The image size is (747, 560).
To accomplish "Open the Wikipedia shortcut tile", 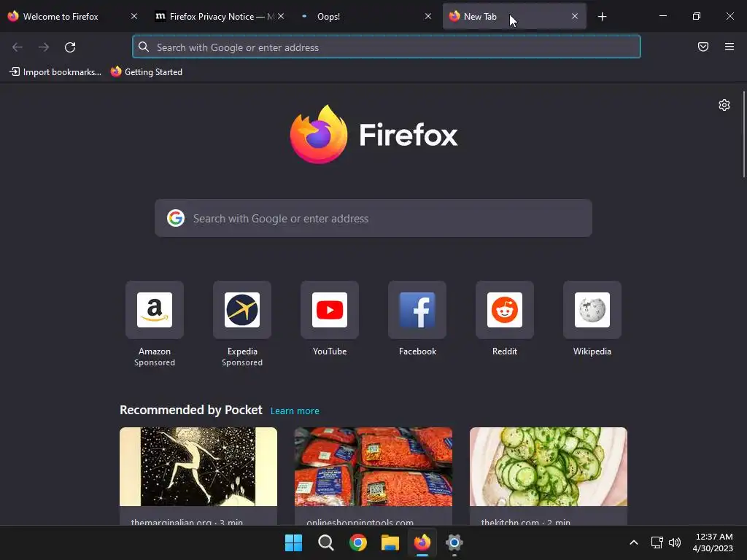I will [x=592, y=310].
